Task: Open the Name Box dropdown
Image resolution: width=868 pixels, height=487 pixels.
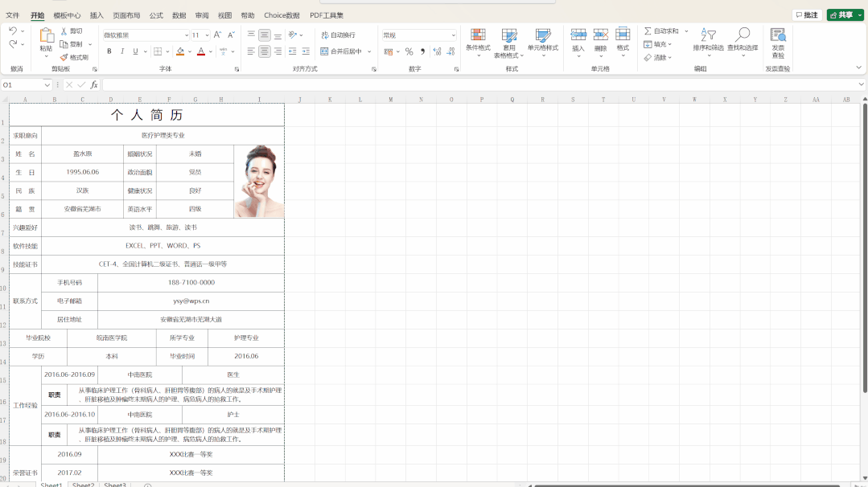Action: coord(47,84)
